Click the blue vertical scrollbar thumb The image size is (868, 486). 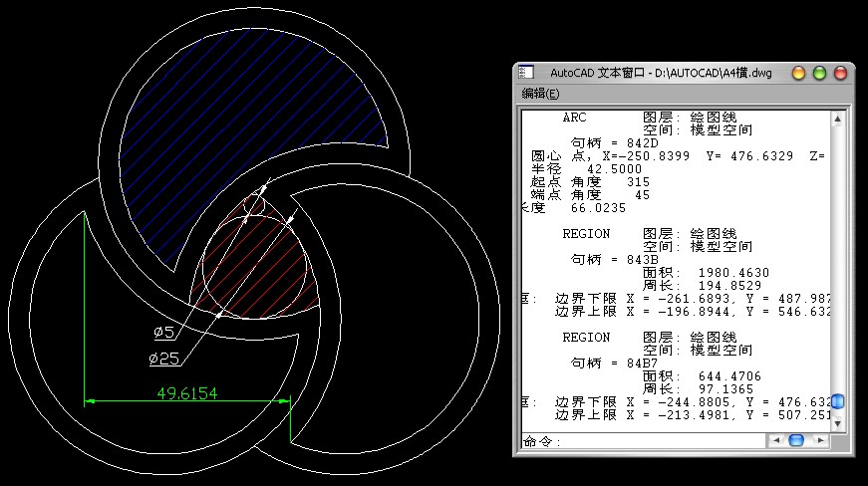point(837,401)
